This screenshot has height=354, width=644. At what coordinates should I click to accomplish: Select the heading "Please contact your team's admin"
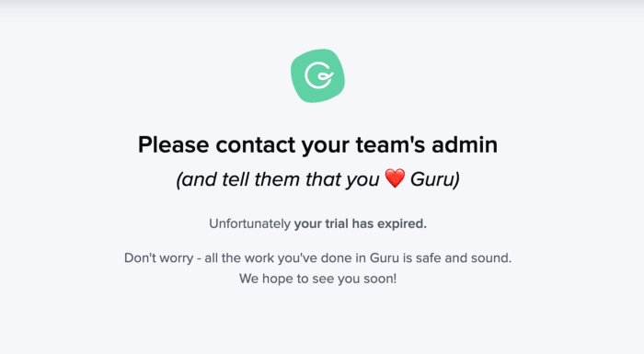tap(317, 145)
